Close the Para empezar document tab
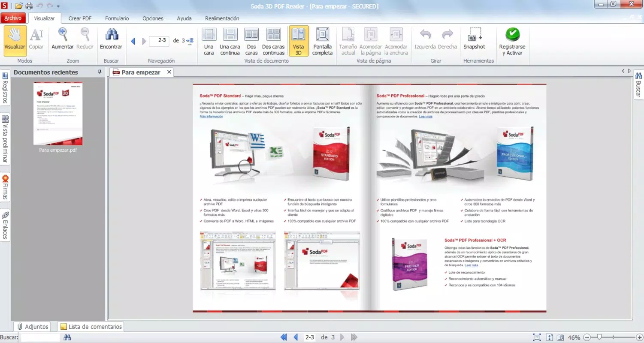 169,72
